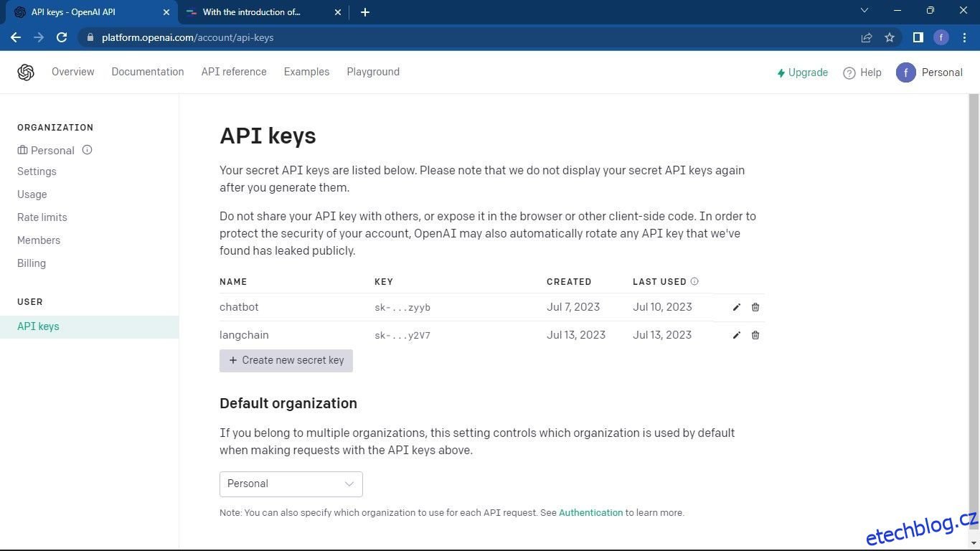The height and width of the screenshot is (551, 980).
Task: Go to Billing
Action: [32, 263]
